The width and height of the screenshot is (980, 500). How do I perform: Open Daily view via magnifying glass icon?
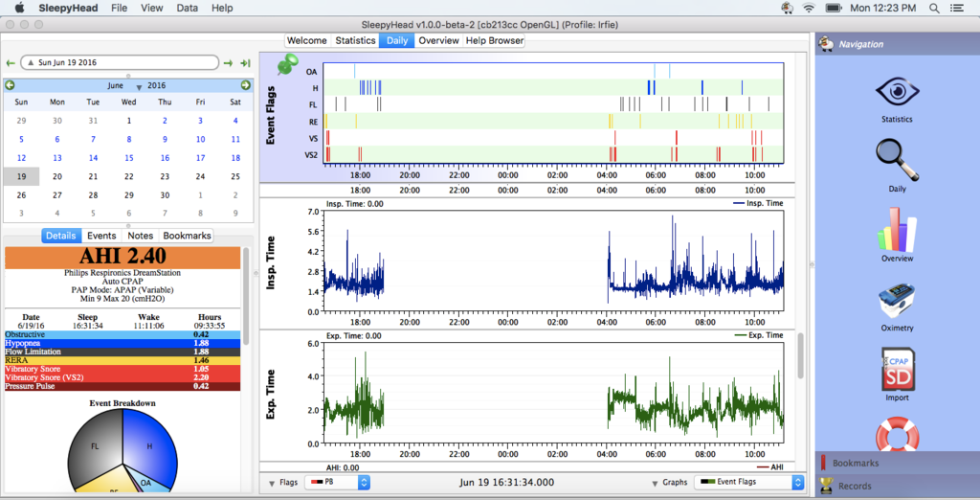897,160
